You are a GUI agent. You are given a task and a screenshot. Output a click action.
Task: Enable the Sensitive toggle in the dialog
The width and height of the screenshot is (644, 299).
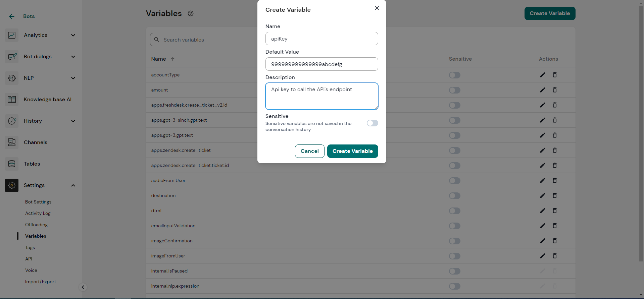click(x=372, y=123)
